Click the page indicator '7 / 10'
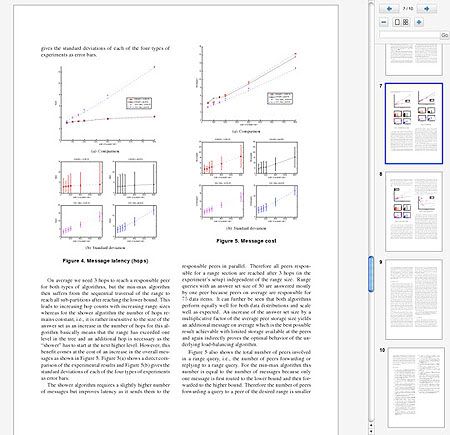The height and width of the screenshot is (435, 450). click(x=408, y=8)
